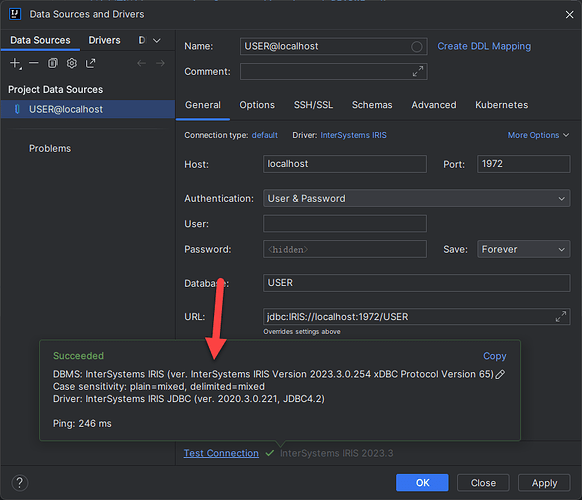Remove selected data source with minus icon
Screen dimensions: 582x500
34,63
